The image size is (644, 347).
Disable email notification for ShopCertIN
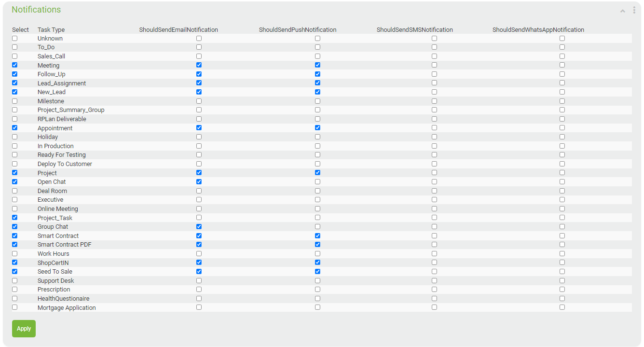[199, 263]
